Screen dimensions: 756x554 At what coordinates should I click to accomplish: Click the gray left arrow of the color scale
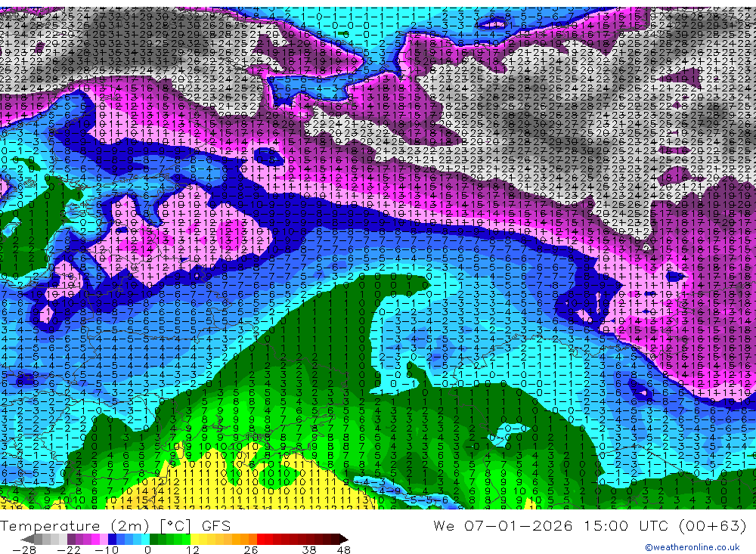tap(28, 540)
